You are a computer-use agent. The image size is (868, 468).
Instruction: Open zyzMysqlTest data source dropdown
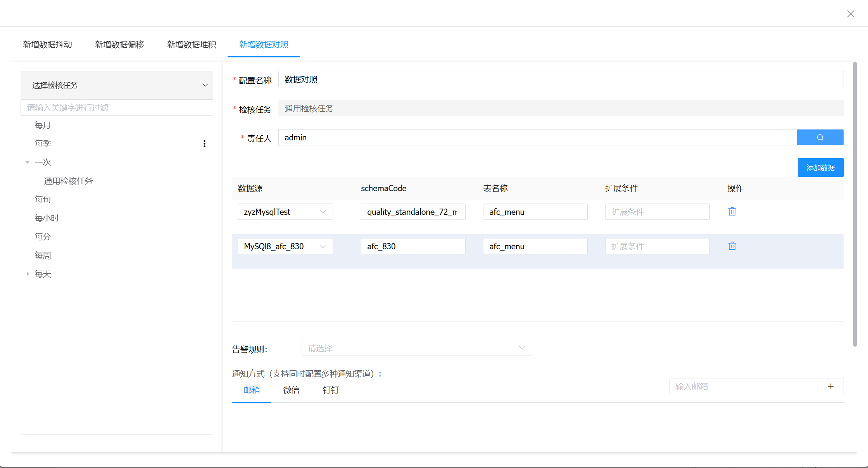pyautogui.click(x=285, y=212)
